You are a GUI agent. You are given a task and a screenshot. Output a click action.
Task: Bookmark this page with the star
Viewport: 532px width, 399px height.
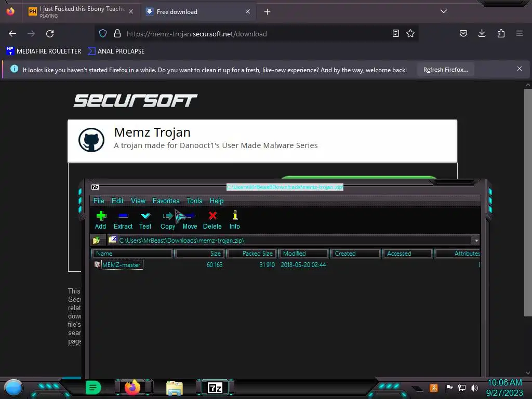point(410,33)
